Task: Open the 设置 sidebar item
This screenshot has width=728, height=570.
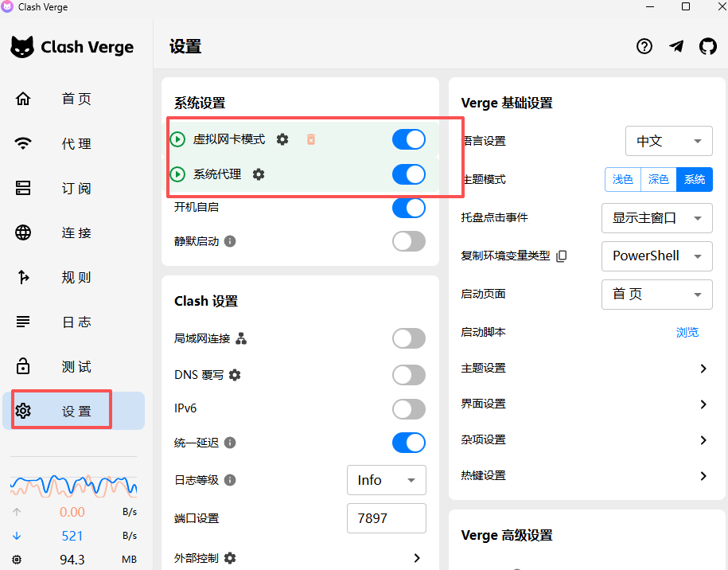Action: tap(73, 411)
